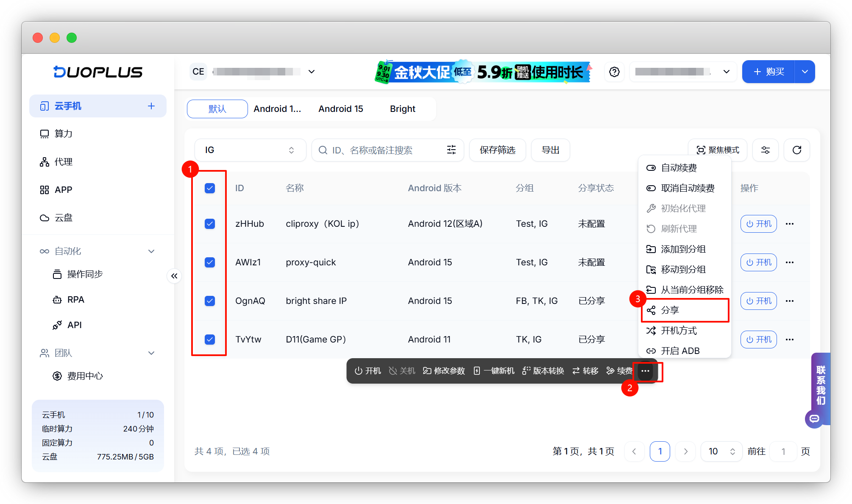The width and height of the screenshot is (852, 504).
Task: Open the three-dot more menu in bottom toolbar
Action: [x=645, y=371]
